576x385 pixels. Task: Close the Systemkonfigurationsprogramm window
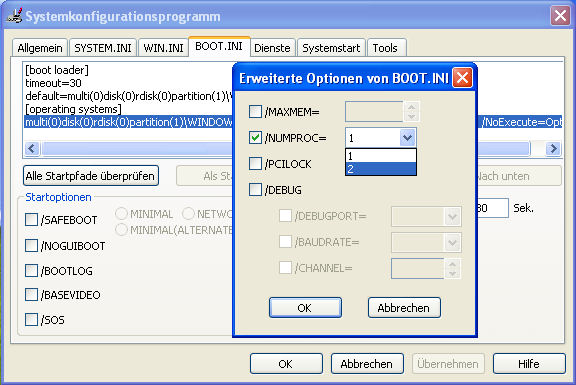pyautogui.click(x=560, y=16)
